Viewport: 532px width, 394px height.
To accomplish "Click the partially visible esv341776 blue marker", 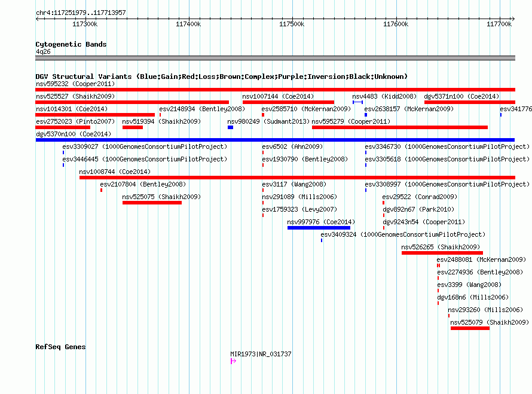I will click(501, 115).
